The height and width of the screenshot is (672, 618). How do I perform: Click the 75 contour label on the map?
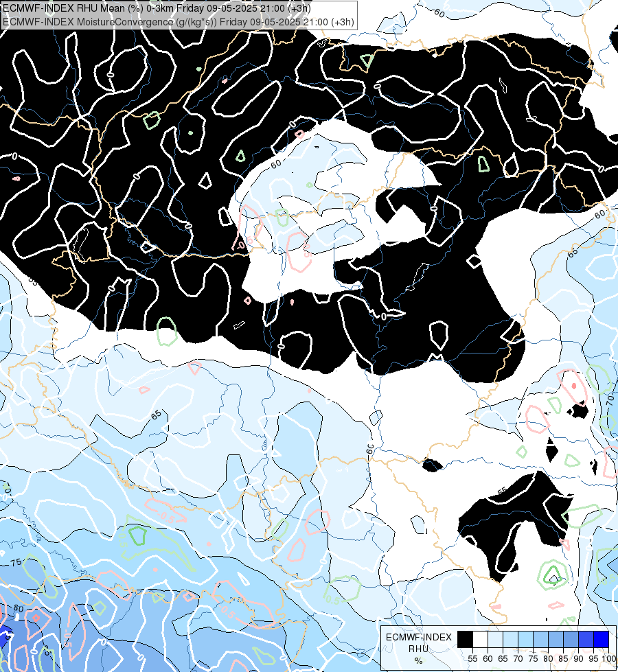[x=15, y=563]
